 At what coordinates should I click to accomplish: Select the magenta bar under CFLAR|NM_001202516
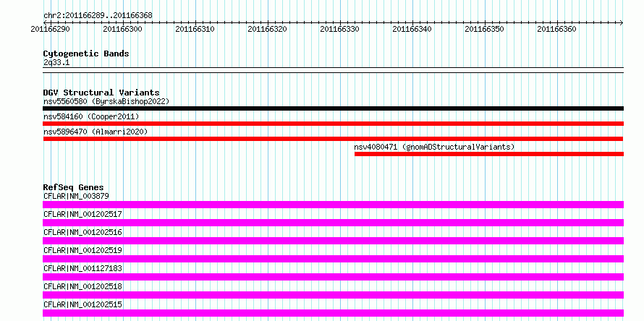[333, 241]
